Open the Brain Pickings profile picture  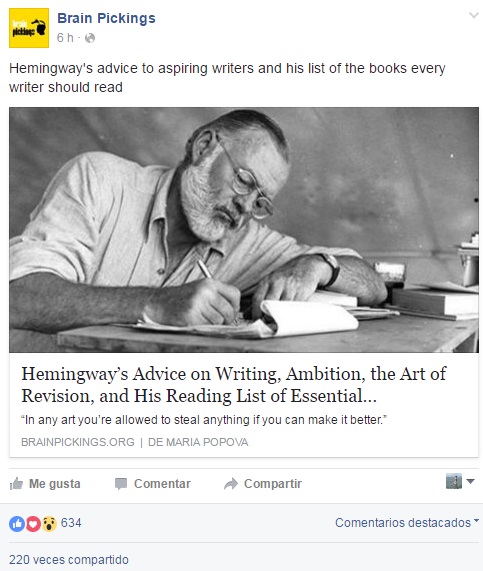click(29, 28)
